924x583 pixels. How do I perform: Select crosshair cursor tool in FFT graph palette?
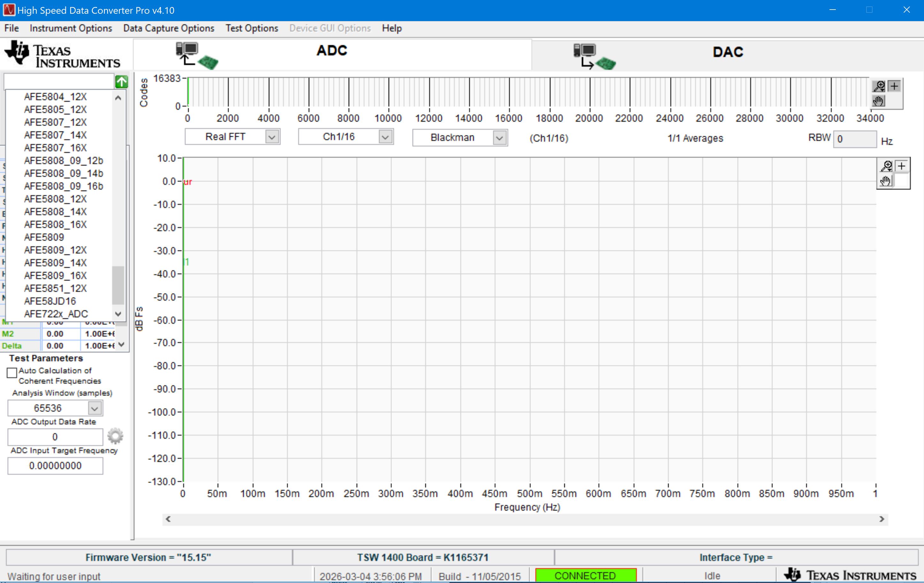(902, 166)
